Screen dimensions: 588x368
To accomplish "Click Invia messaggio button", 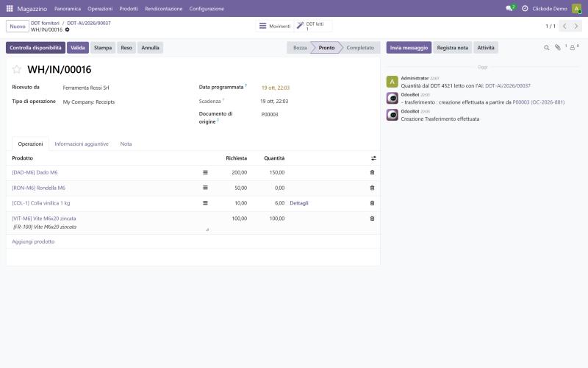I will 409,48.
